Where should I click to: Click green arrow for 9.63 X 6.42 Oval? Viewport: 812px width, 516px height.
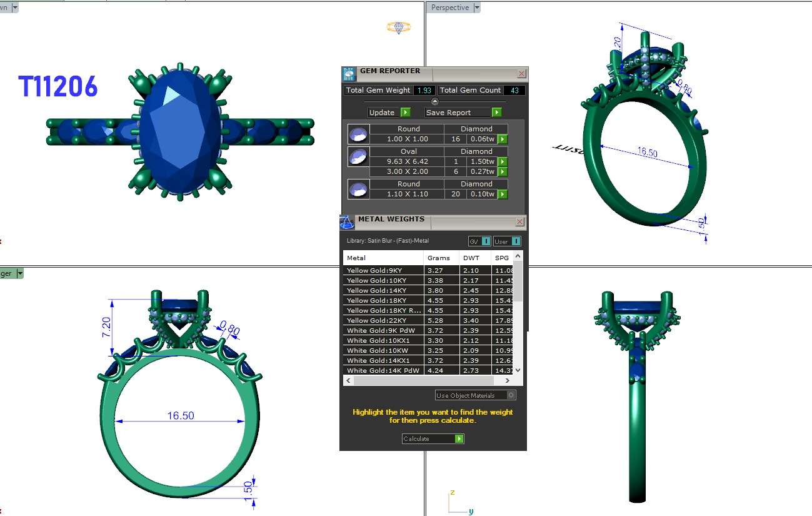[x=502, y=162]
